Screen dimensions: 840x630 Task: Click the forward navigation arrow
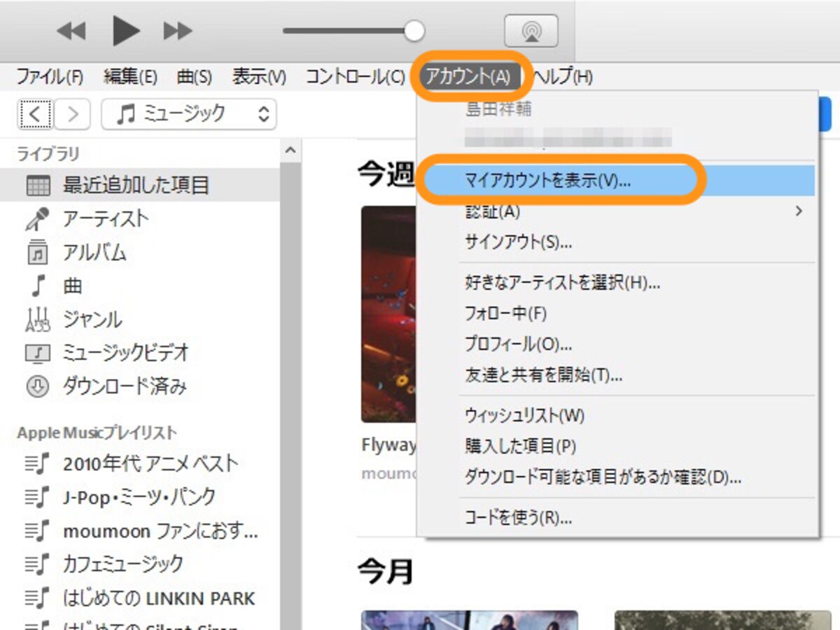click(x=72, y=113)
